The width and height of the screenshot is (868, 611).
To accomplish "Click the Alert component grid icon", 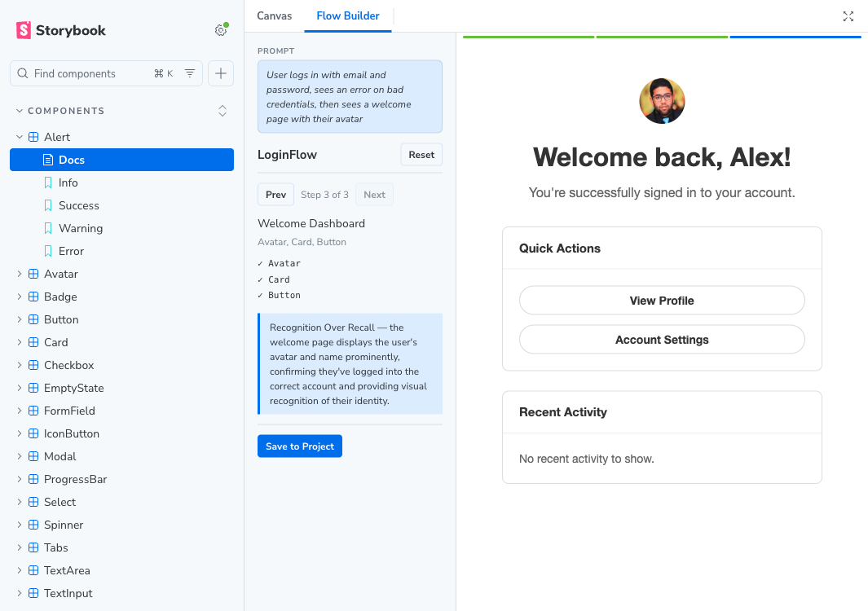I will click(x=33, y=137).
